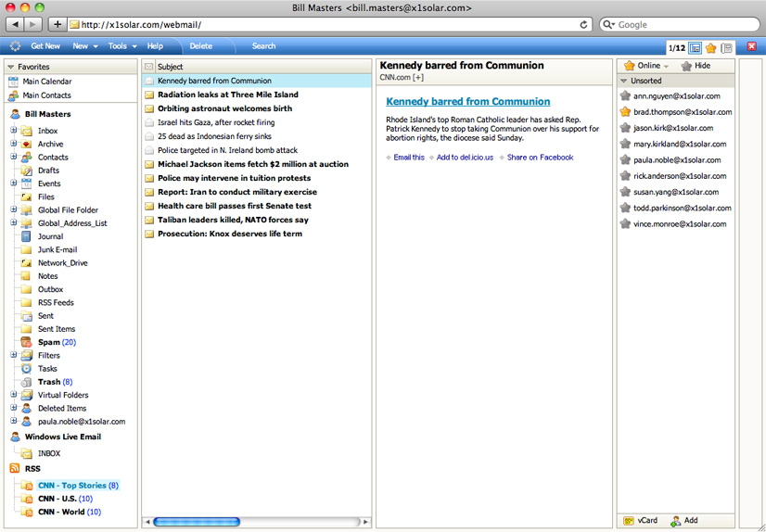Screen dimensions: 766x532
Task: Open the Main Calendar icon in Favorites
Action: coord(13,82)
